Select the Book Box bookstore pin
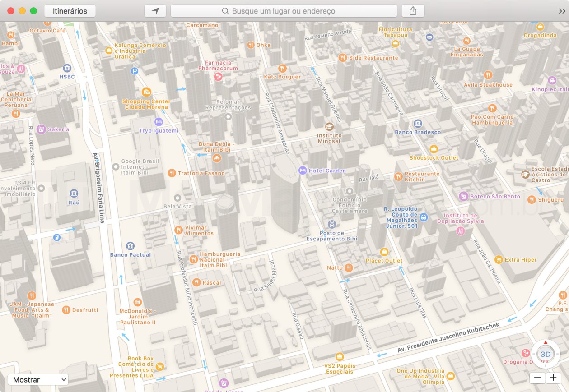569x392 pixels. [159, 366]
